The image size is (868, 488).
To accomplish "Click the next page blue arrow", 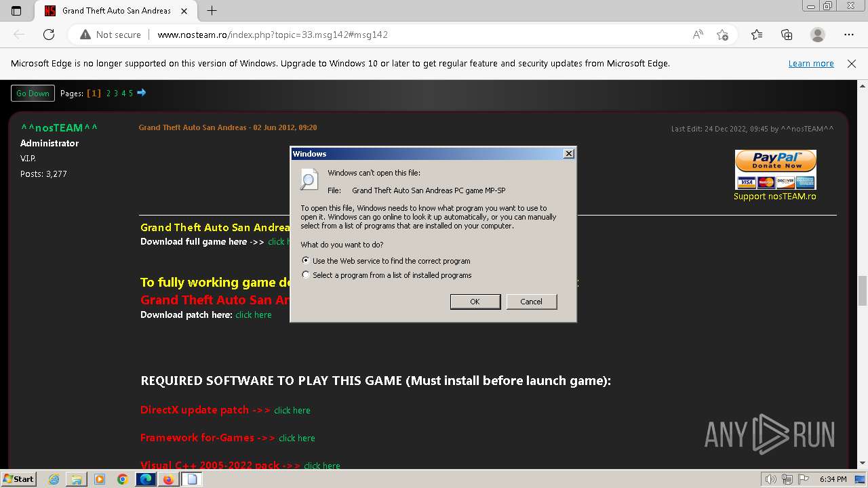I will click(142, 92).
